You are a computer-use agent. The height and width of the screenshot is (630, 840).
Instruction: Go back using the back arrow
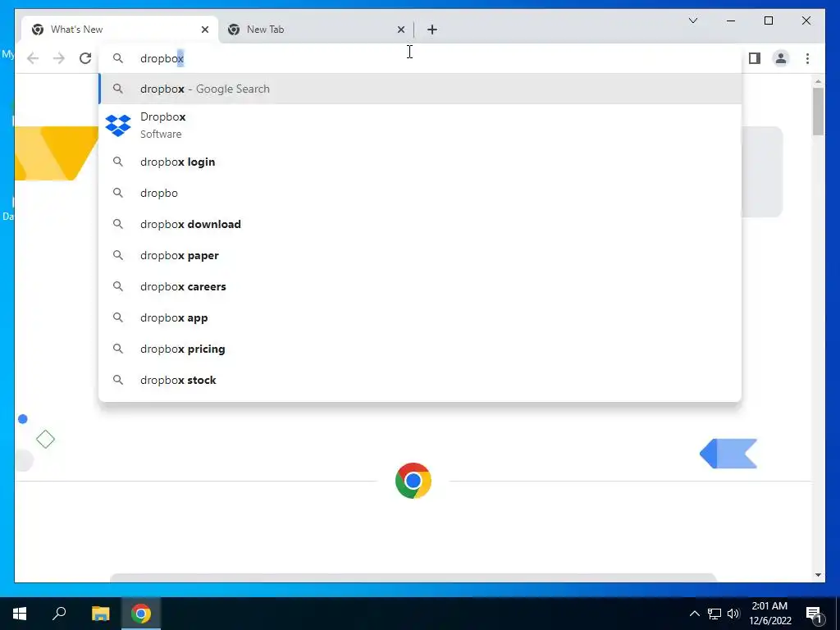[x=33, y=58]
